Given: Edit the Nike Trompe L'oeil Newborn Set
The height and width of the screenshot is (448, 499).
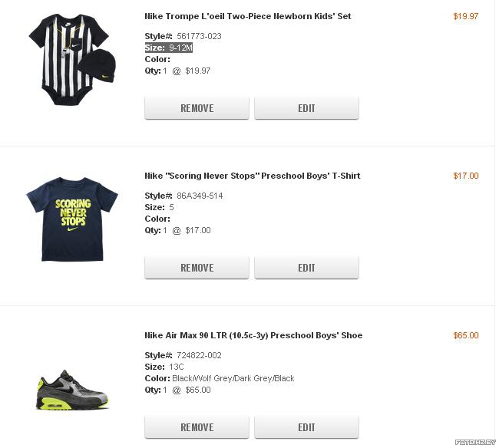Looking at the screenshot, I should [x=306, y=108].
